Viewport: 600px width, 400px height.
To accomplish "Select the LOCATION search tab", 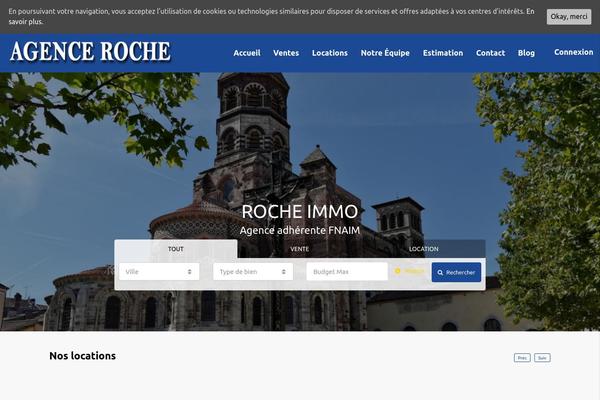I will tap(424, 249).
